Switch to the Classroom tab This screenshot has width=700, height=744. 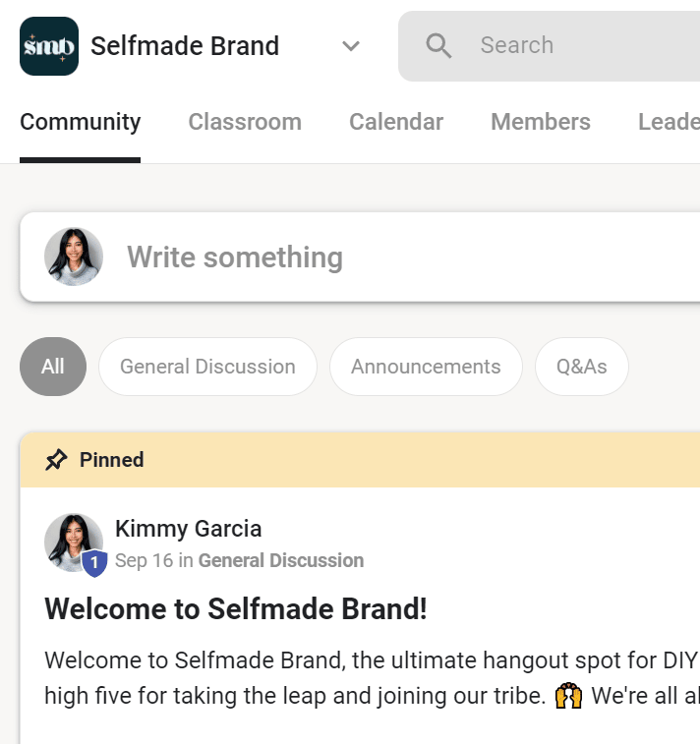[245, 122]
